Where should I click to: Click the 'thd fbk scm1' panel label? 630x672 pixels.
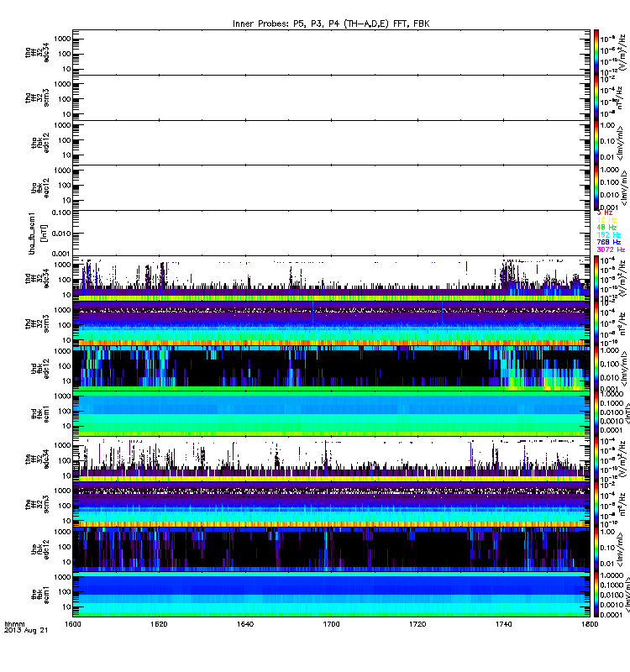[x=40, y=414]
